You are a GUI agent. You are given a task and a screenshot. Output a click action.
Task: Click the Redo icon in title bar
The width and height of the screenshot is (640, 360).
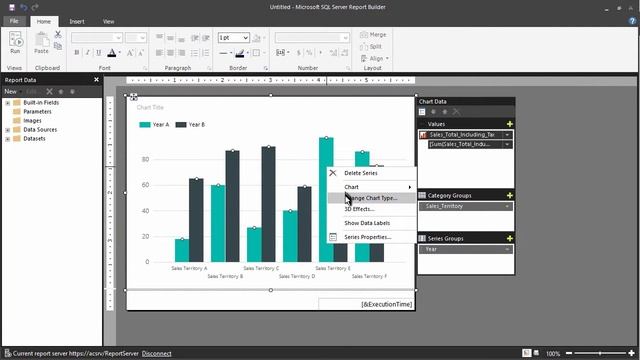pyautogui.click(x=35, y=7)
